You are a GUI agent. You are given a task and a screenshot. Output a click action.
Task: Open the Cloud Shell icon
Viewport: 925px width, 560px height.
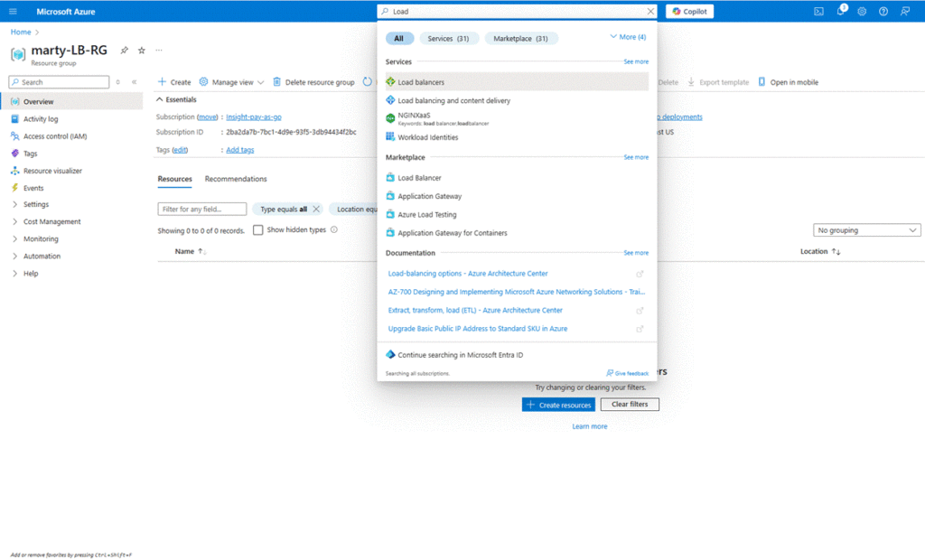pyautogui.click(x=818, y=12)
